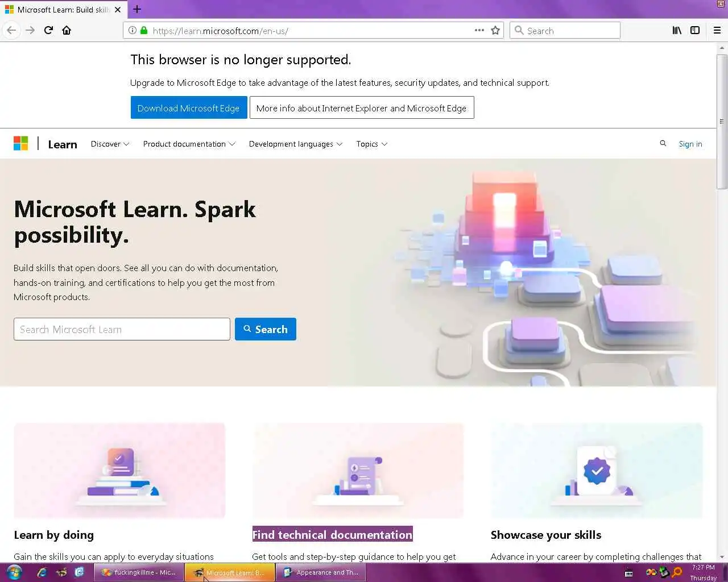Close the Microsoft Learn tab
728x582 pixels.
click(x=118, y=10)
